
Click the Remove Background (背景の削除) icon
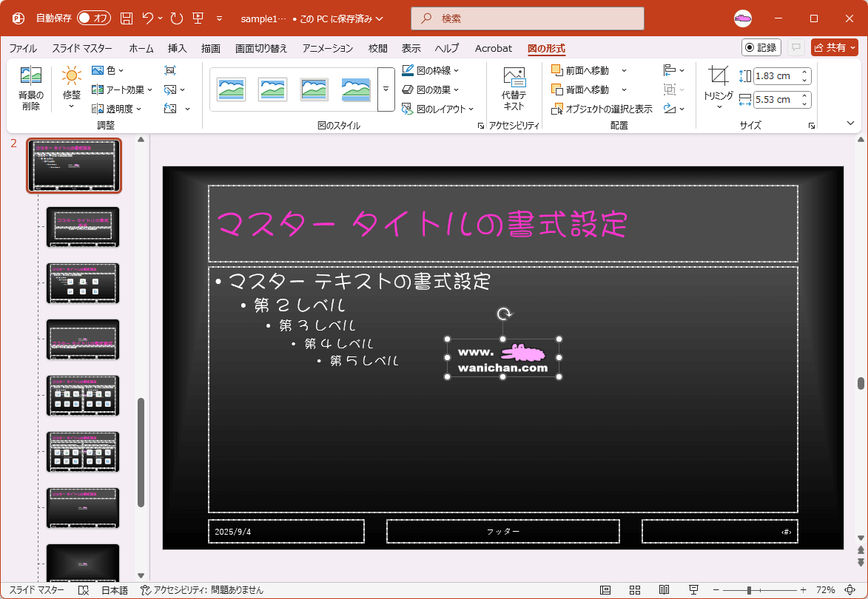point(31,75)
